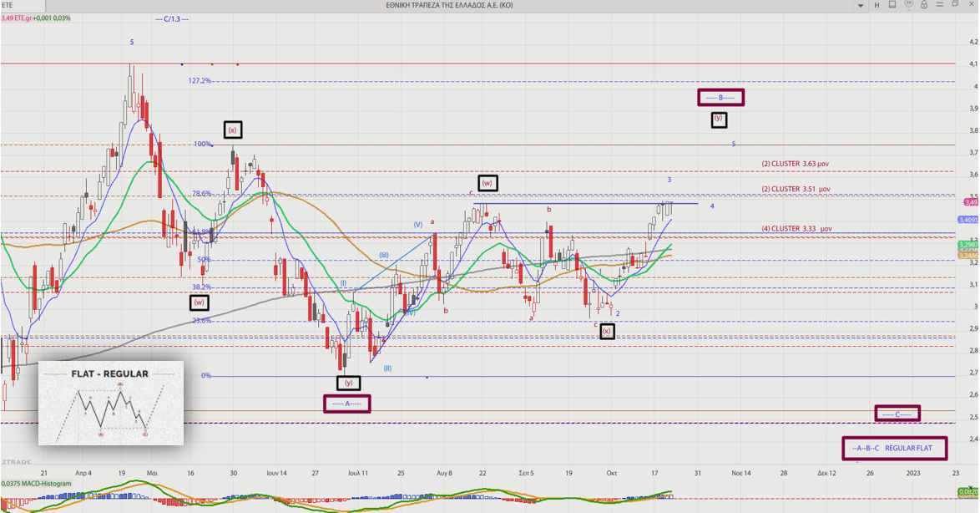
Task: Click the '----- A -----' wave label
Action: coord(347,404)
